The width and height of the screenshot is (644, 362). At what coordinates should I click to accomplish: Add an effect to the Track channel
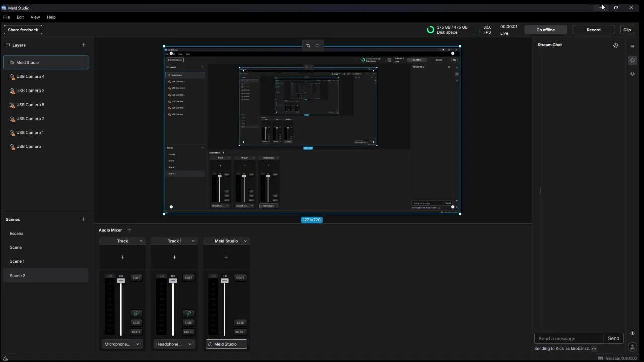122,257
